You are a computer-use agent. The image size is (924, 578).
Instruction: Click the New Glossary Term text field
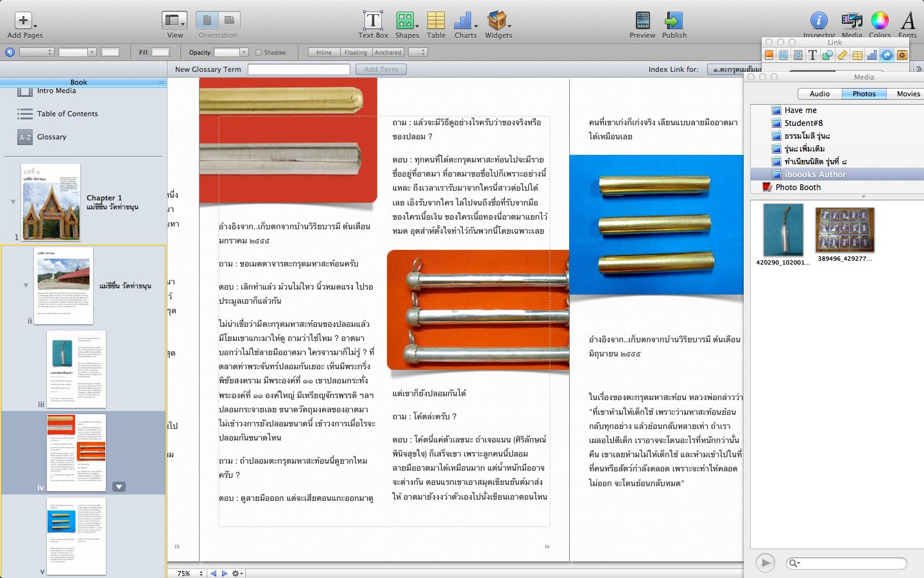click(299, 69)
